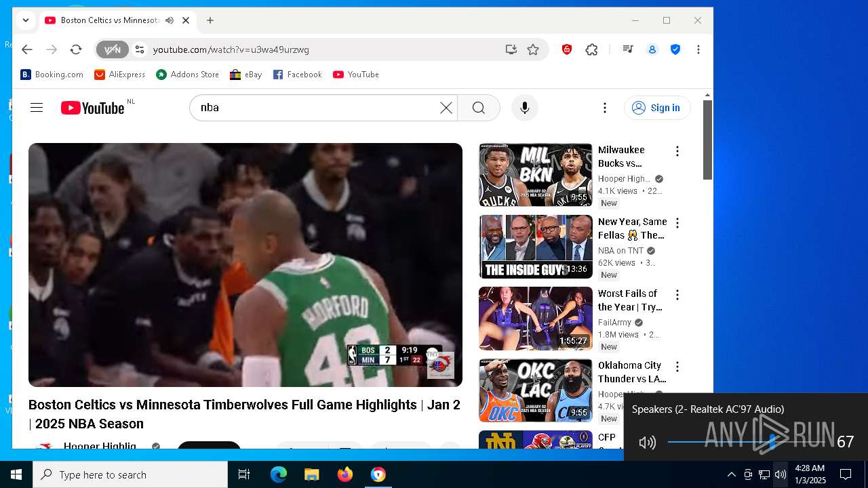The width and height of the screenshot is (868, 488).
Task: Open the extensions puzzle menu
Action: (591, 49)
